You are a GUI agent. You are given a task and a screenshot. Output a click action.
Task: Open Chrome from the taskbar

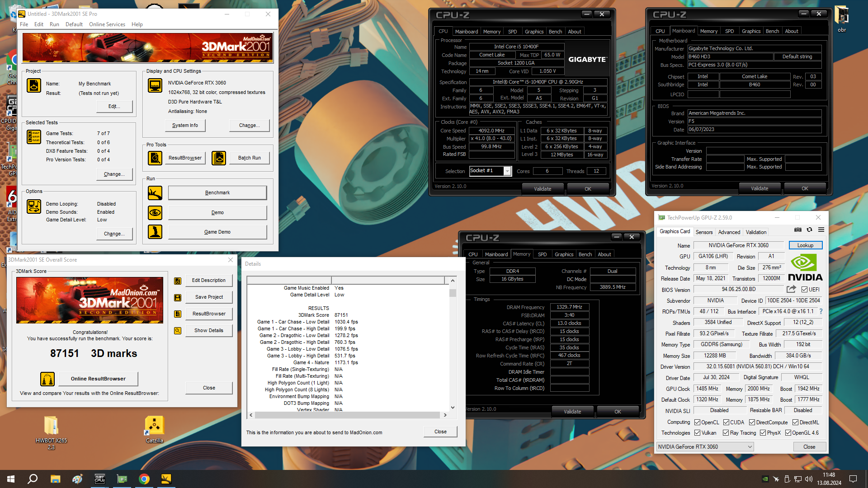click(144, 479)
